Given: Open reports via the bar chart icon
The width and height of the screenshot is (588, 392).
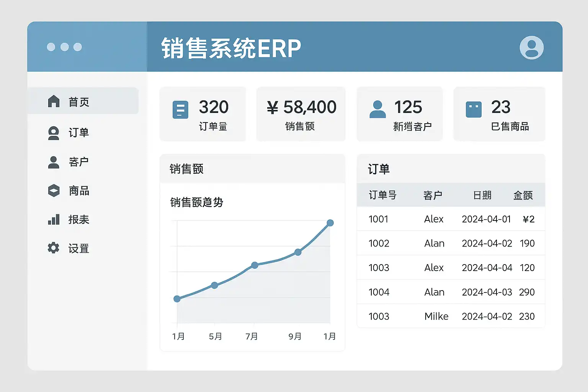Looking at the screenshot, I should 54,219.
